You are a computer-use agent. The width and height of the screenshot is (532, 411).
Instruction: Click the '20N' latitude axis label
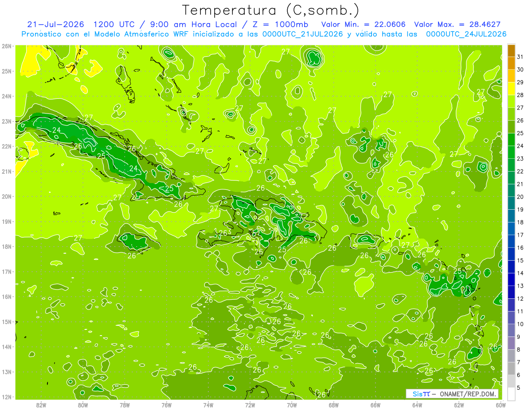[6, 196]
